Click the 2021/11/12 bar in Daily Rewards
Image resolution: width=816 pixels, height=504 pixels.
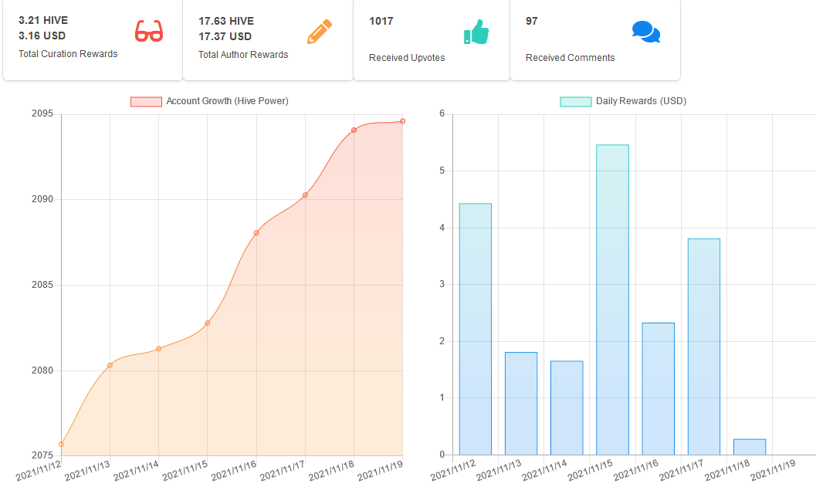(x=475, y=330)
